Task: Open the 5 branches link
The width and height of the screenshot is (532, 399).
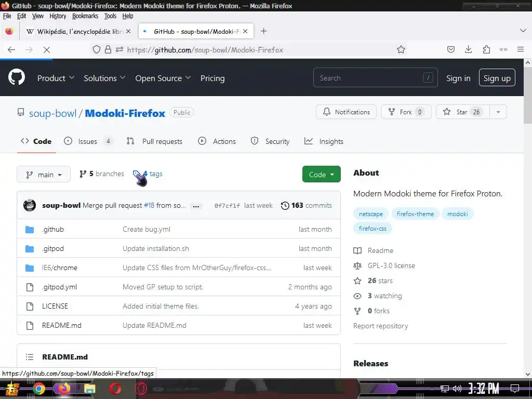Action: pyautogui.click(x=102, y=174)
